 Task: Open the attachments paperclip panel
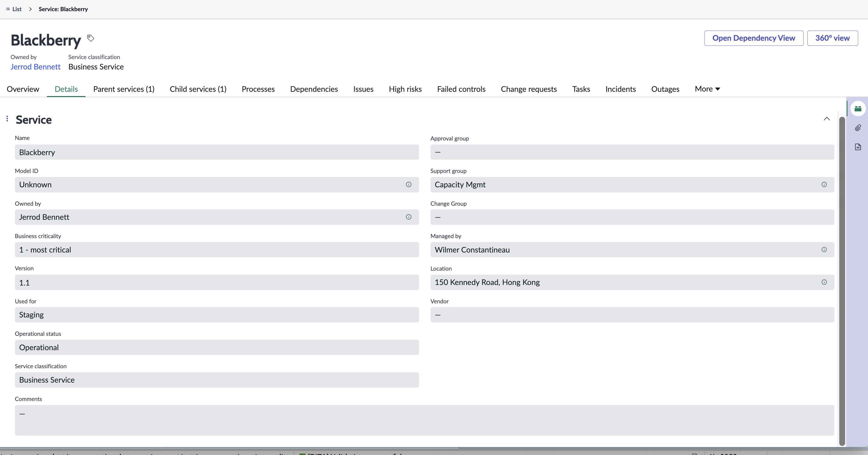pos(858,128)
